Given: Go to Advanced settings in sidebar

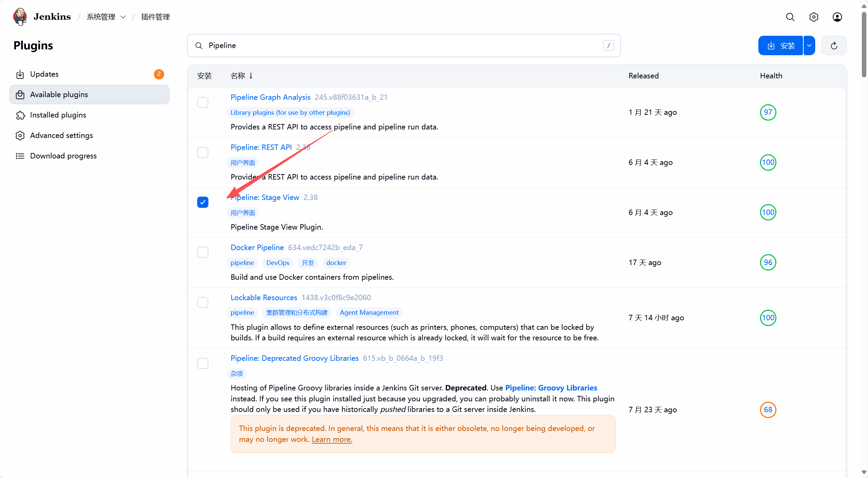Looking at the screenshot, I should [x=61, y=136].
